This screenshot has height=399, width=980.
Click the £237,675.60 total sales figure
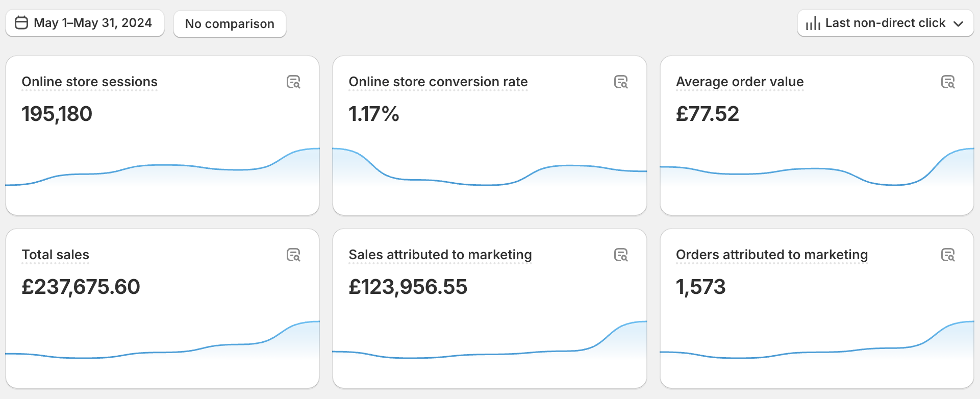[81, 287]
